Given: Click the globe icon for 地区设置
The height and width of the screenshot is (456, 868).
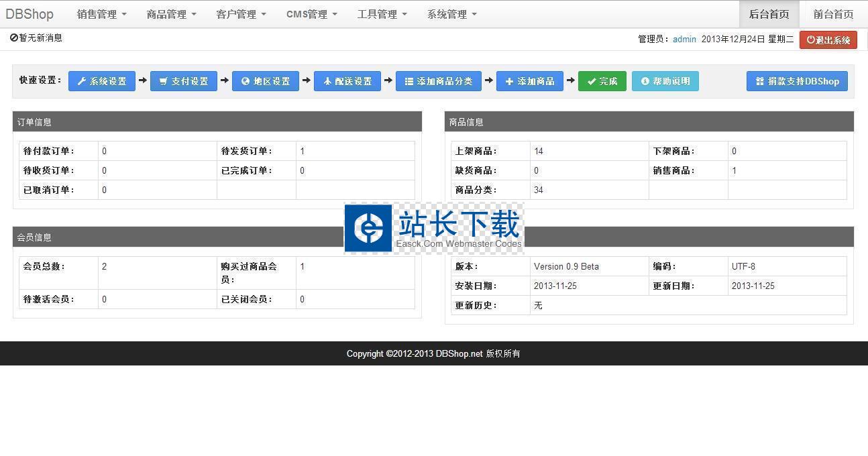Looking at the screenshot, I should [246, 81].
